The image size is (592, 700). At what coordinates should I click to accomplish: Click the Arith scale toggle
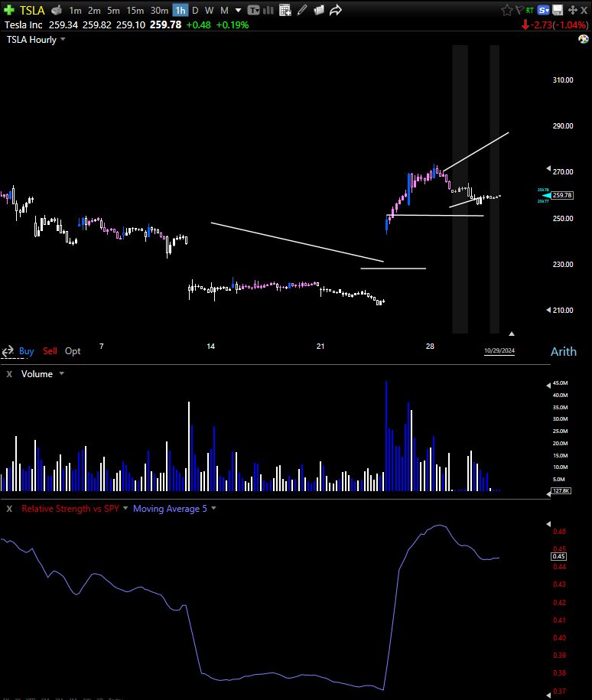(x=564, y=352)
